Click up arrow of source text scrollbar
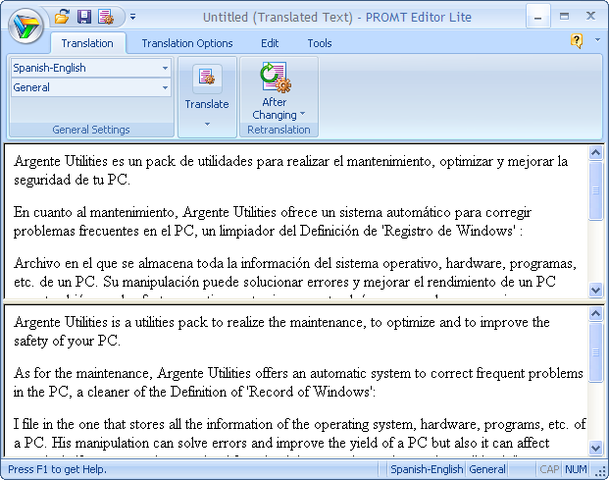Image resolution: width=609 pixels, height=480 pixels. tap(595, 153)
